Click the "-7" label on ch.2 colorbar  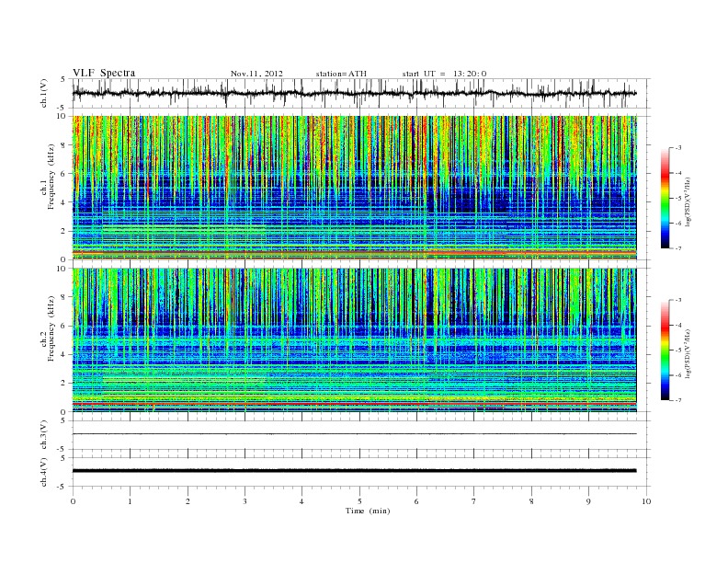tap(678, 400)
